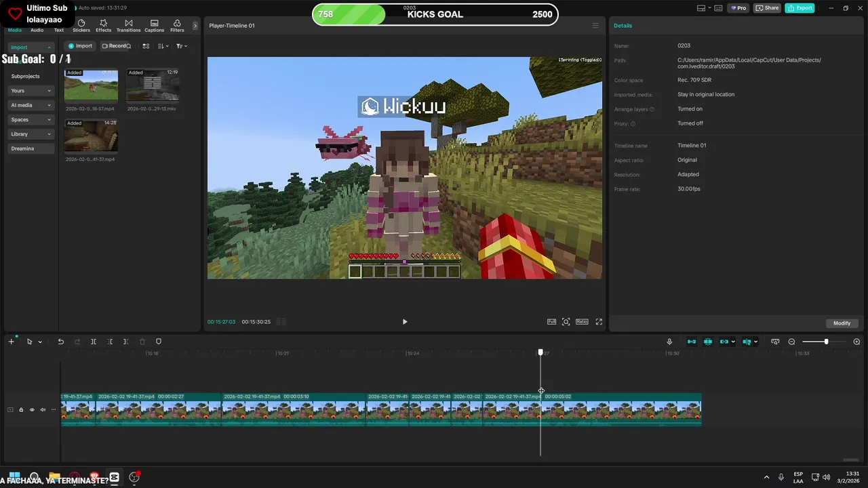Viewport: 868px width, 488px height.
Task: Click the Record button
Action: [116, 46]
